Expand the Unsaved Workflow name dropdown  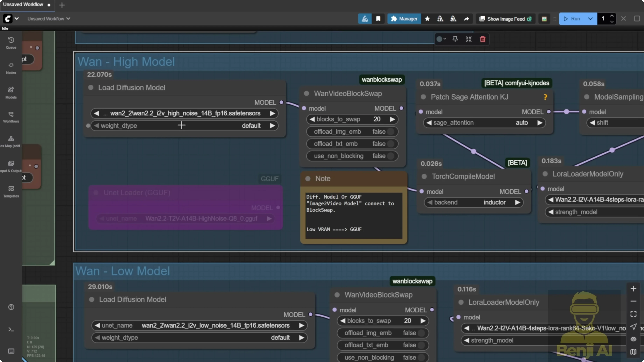pyautogui.click(x=68, y=19)
